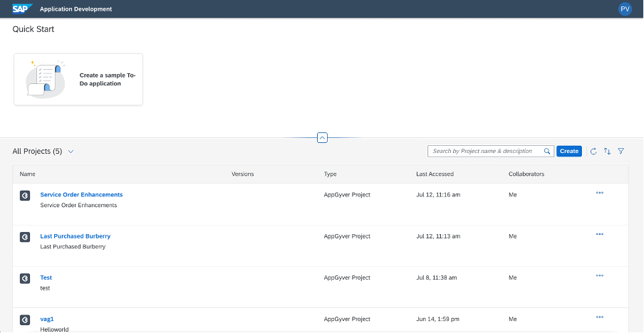Click the Jun 14, 1:59 pm date

438,319
